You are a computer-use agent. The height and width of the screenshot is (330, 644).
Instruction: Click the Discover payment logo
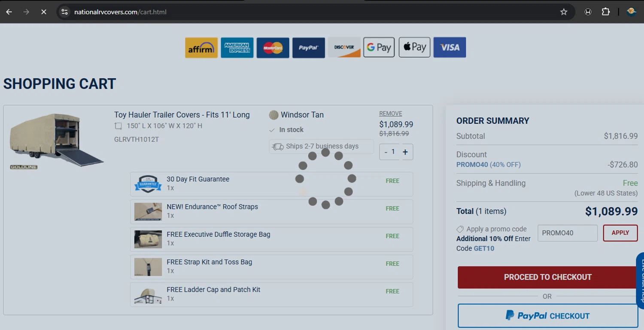[x=344, y=47]
